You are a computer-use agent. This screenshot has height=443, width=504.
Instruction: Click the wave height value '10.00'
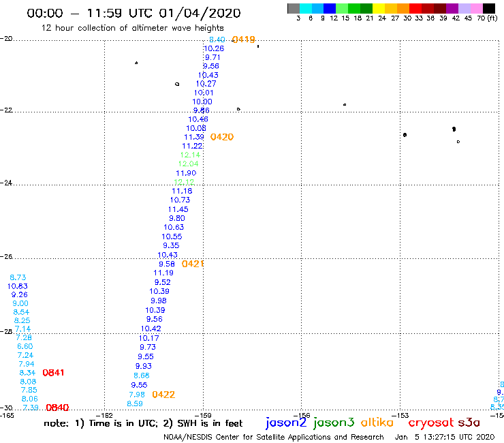[x=202, y=102]
